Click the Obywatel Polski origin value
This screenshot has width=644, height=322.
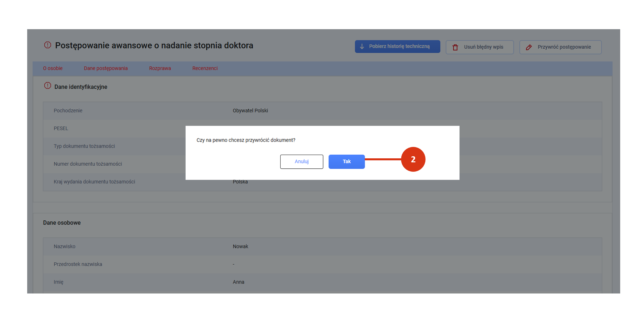click(250, 111)
